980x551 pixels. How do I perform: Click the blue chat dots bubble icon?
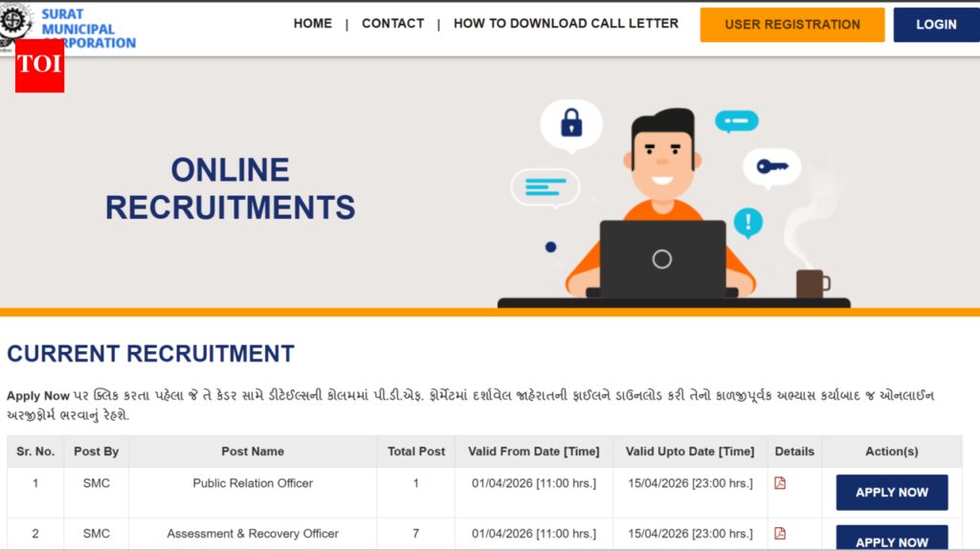(x=736, y=121)
